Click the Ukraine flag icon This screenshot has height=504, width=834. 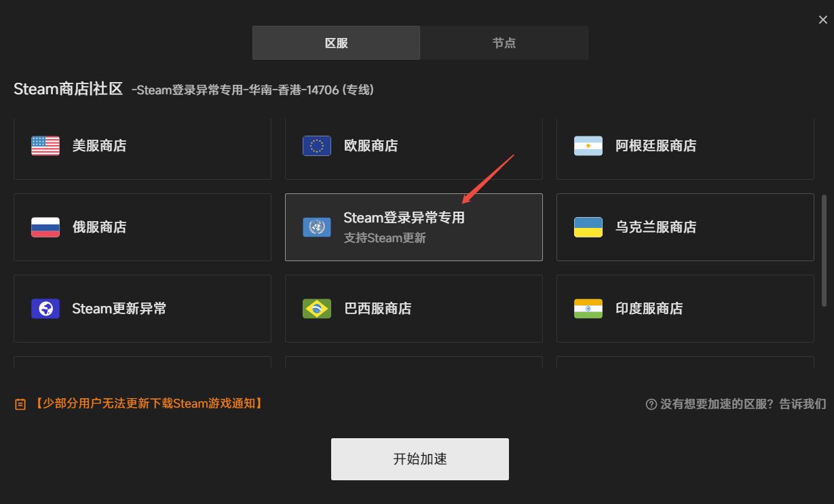coord(588,227)
